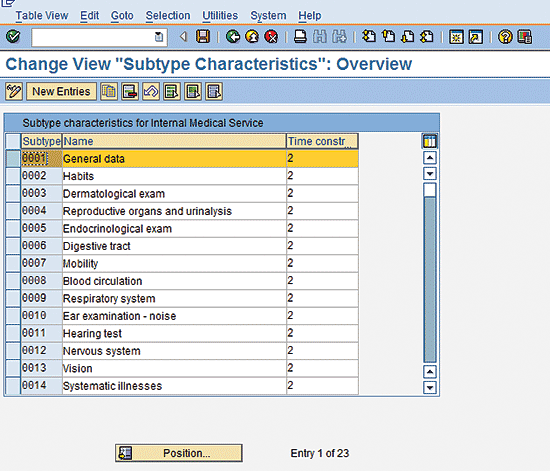Select row checkbox for Vision 0013
Viewport: 550px width, 471px height.
[x=13, y=368]
